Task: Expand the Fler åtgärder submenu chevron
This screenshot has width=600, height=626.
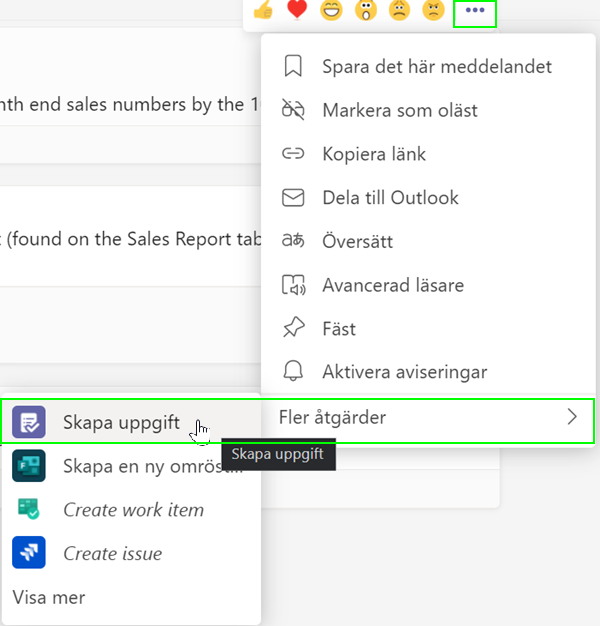Action: tap(572, 417)
